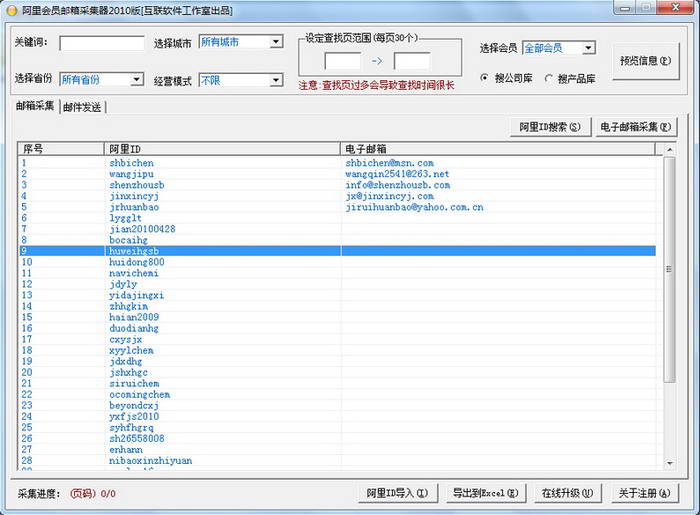
Task: Select the 搜公司库 radio button
Action: (485, 78)
